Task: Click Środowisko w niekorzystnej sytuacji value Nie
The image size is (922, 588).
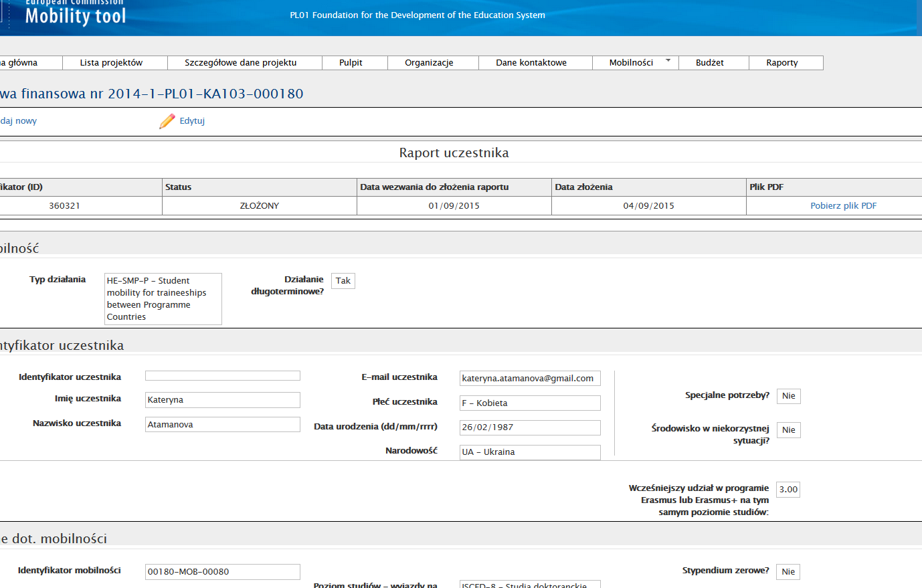Action: click(789, 430)
